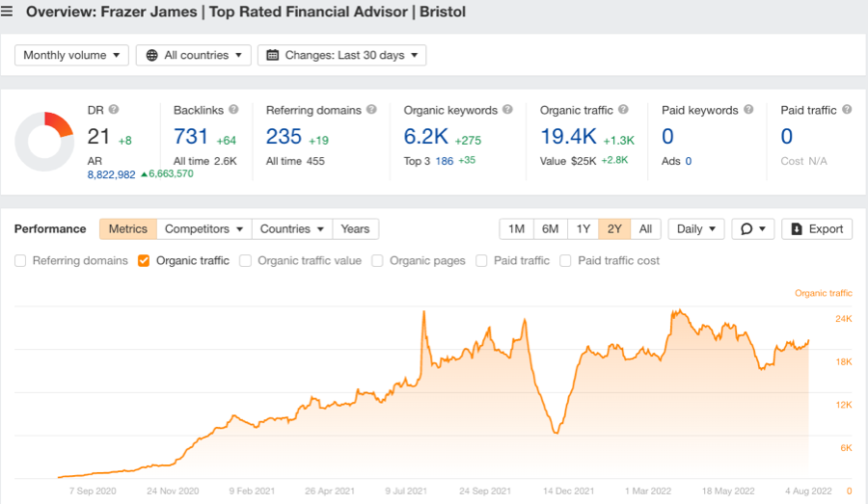868x504 pixels.
Task: Click the info icon next to Referring domains
Action: click(371, 111)
